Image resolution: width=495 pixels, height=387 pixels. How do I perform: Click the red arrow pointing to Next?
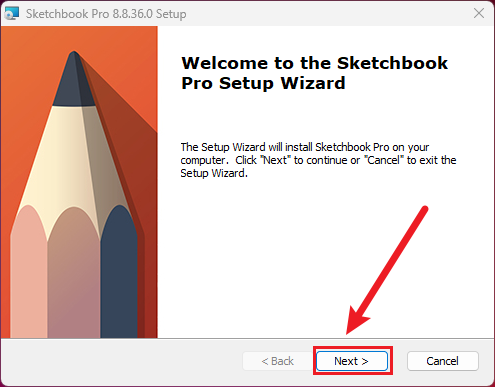point(387,270)
